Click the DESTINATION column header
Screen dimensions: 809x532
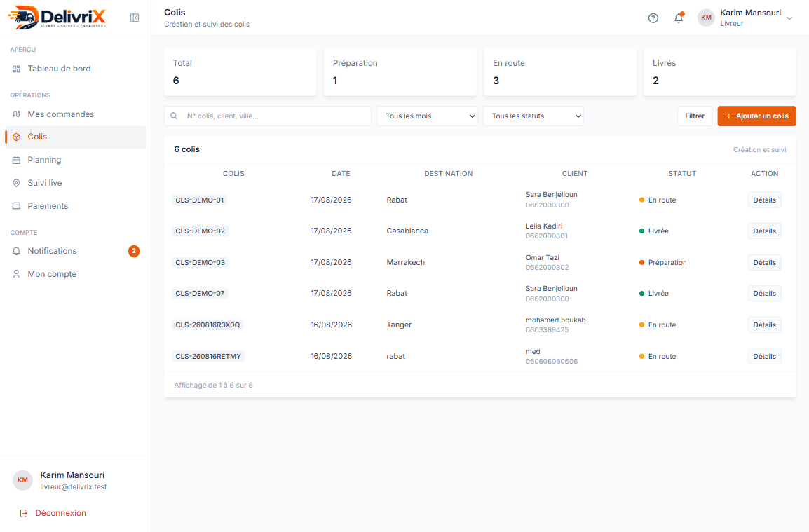click(449, 174)
